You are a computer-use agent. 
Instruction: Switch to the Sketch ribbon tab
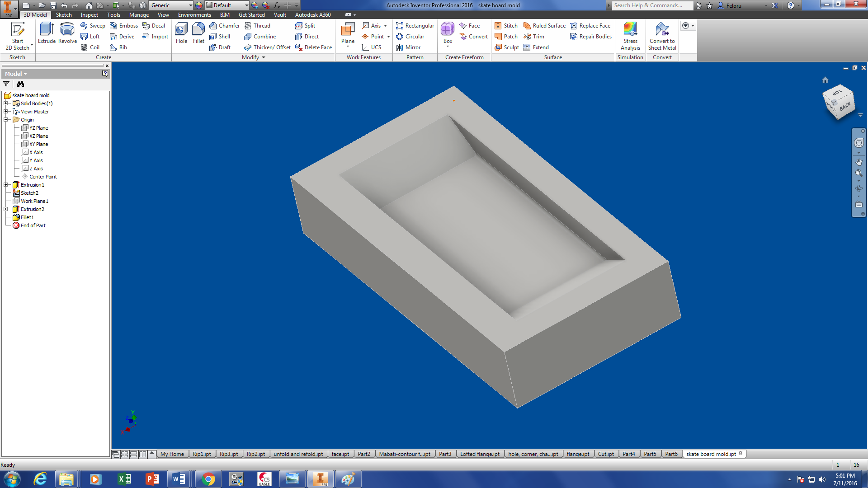[64, 15]
